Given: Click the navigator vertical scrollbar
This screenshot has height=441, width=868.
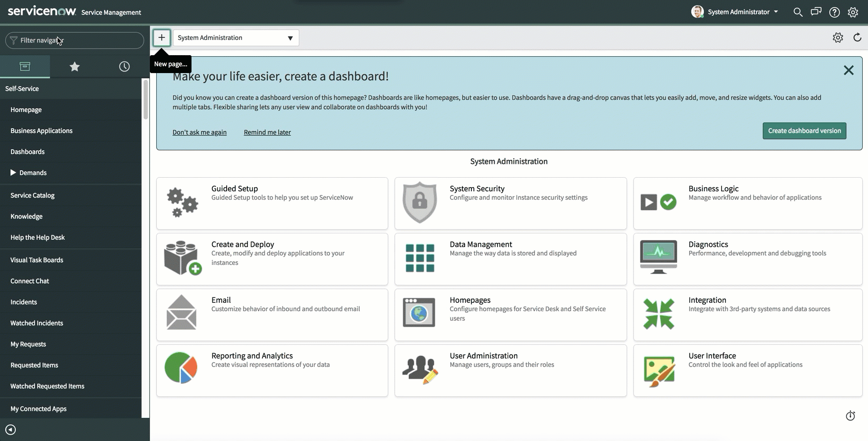Looking at the screenshot, I should 145,100.
